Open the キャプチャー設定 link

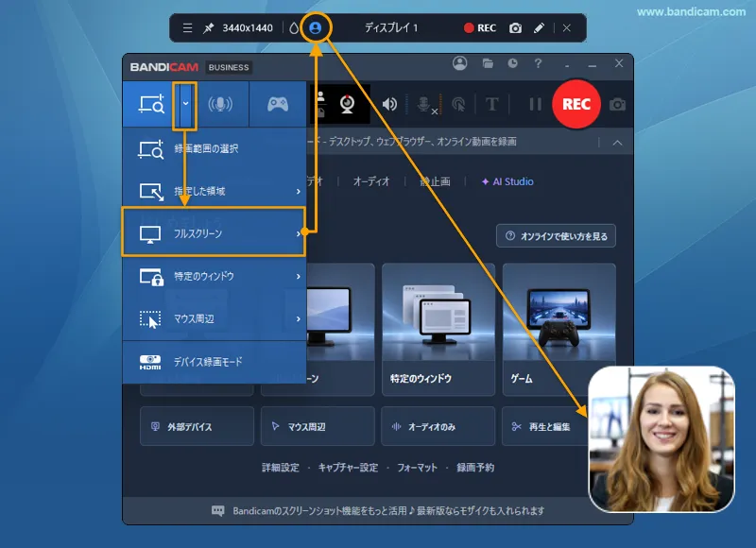(348, 467)
